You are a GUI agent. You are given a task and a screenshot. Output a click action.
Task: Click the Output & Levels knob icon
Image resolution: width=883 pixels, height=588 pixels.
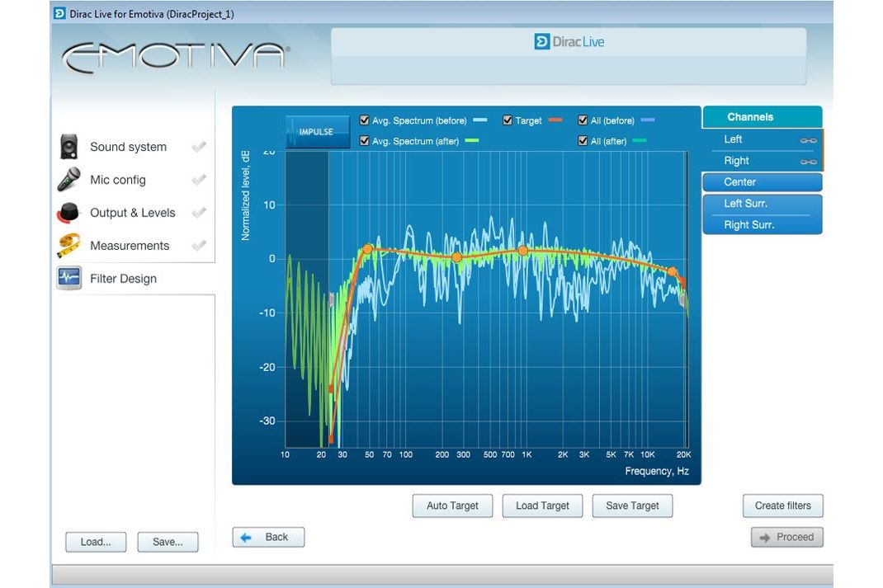(x=68, y=213)
